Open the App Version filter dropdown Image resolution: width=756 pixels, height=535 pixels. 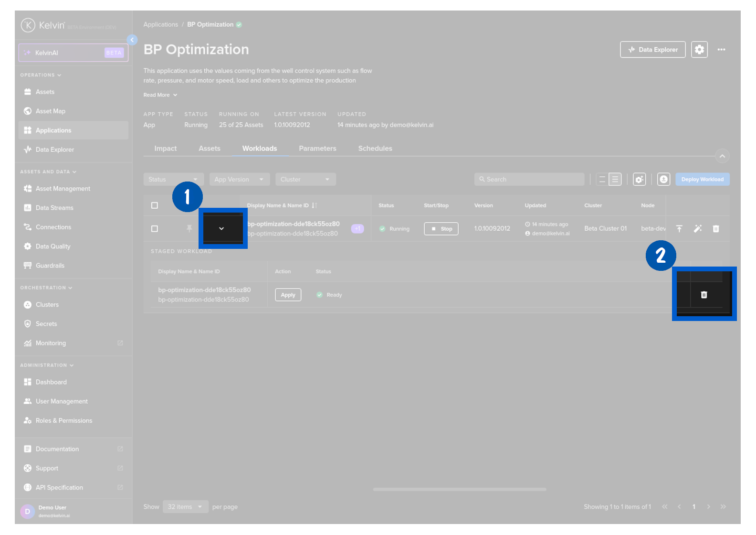(240, 180)
